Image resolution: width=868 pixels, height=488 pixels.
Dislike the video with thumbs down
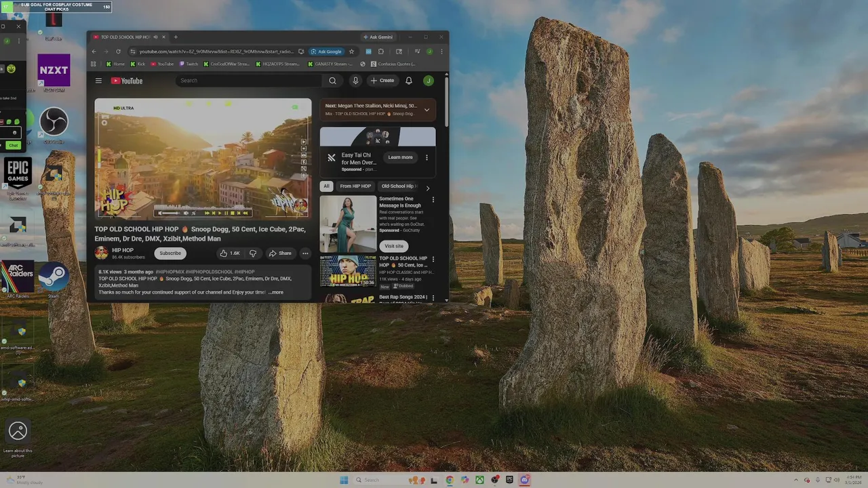click(253, 253)
